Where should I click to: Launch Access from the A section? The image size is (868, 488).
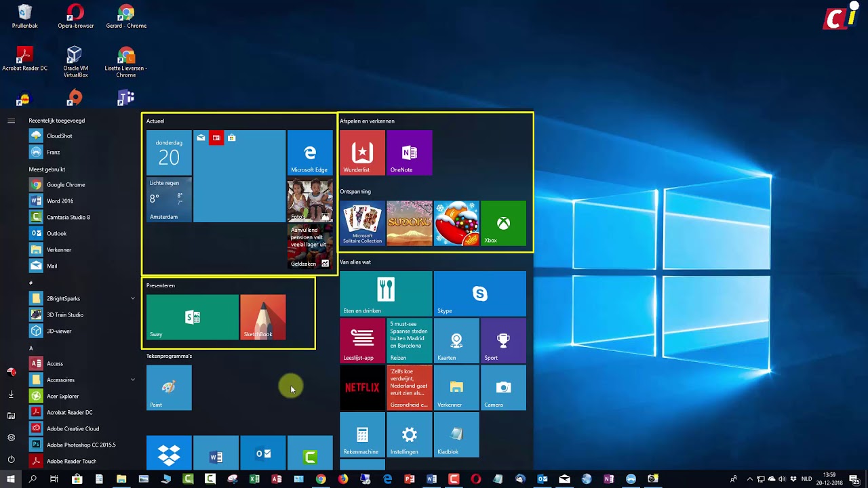82,363
